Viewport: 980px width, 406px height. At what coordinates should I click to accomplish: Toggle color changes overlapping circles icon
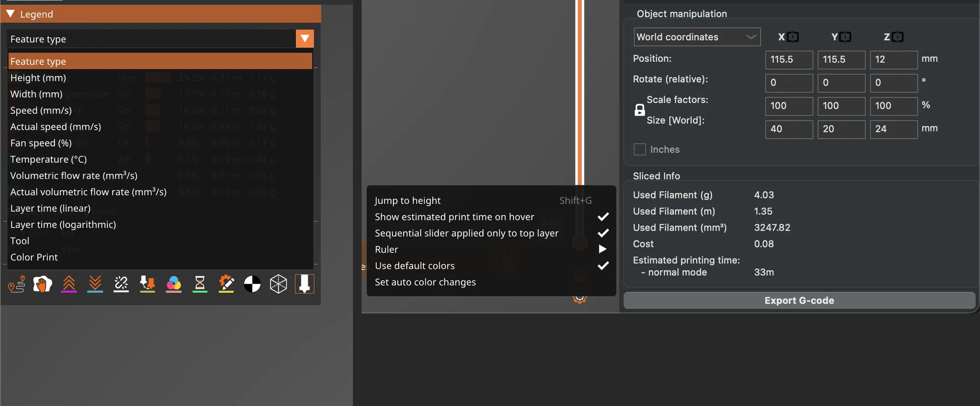coord(173,284)
